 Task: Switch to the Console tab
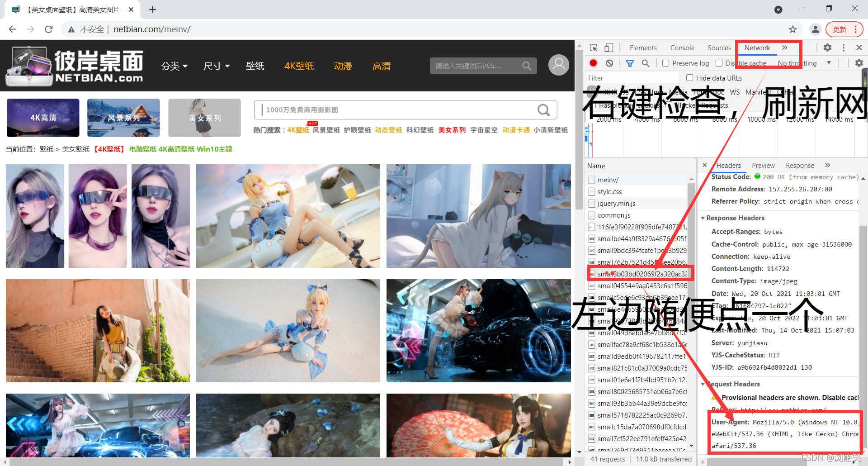[x=682, y=48]
